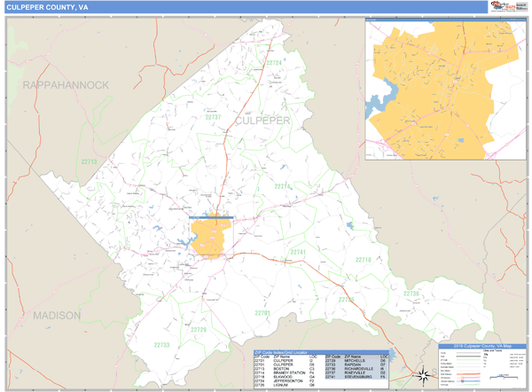This screenshot has height=392, width=532.
Task: Click the 'ZIP Code Index/Grid Locator' header
Action: coord(321,353)
